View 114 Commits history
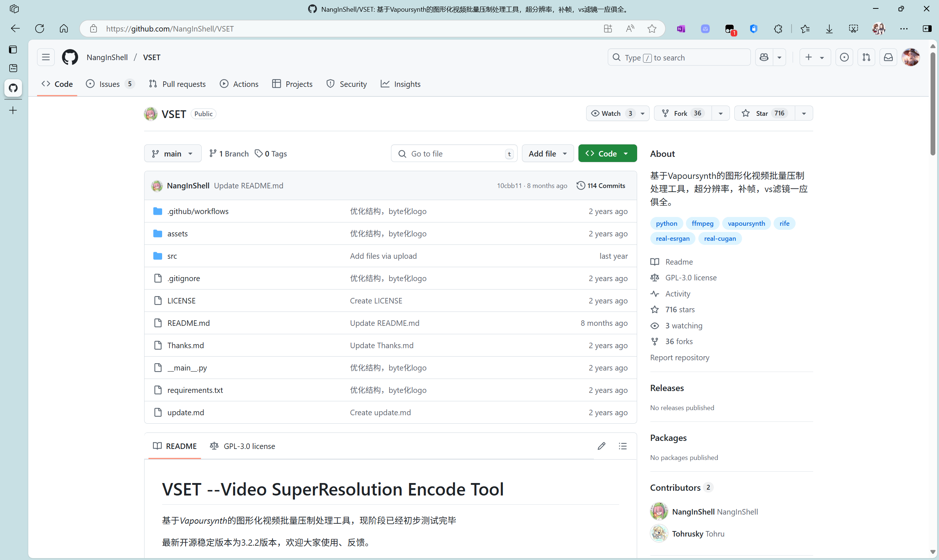The height and width of the screenshot is (560, 939). click(601, 186)
